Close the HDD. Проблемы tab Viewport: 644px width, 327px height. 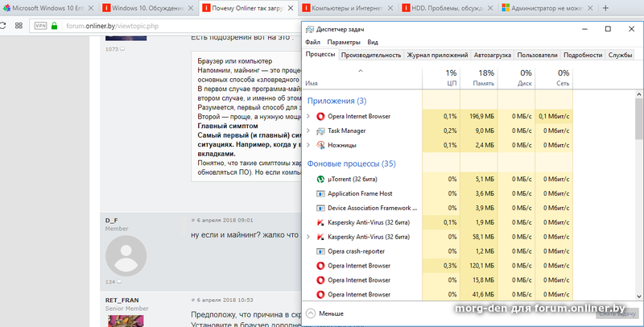(x=490, y=8)
